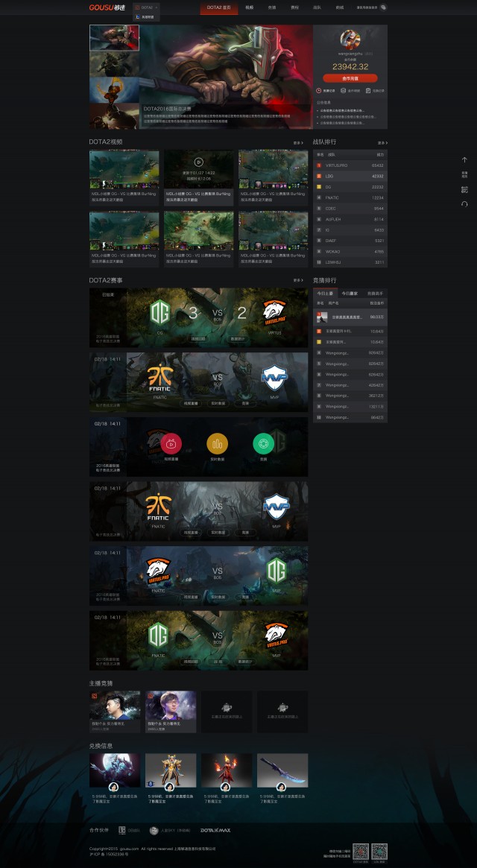Go to the DOTA2 首页 nav tab
The width and height of the screenshot is (477, 868).
click(x=219, y=7)
